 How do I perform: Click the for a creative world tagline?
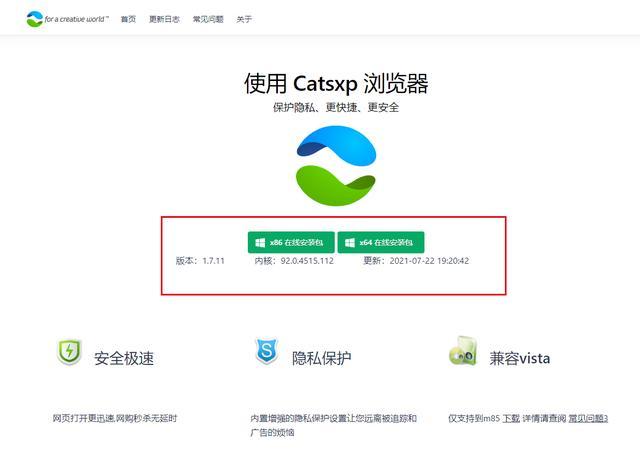tap(76, 19)
